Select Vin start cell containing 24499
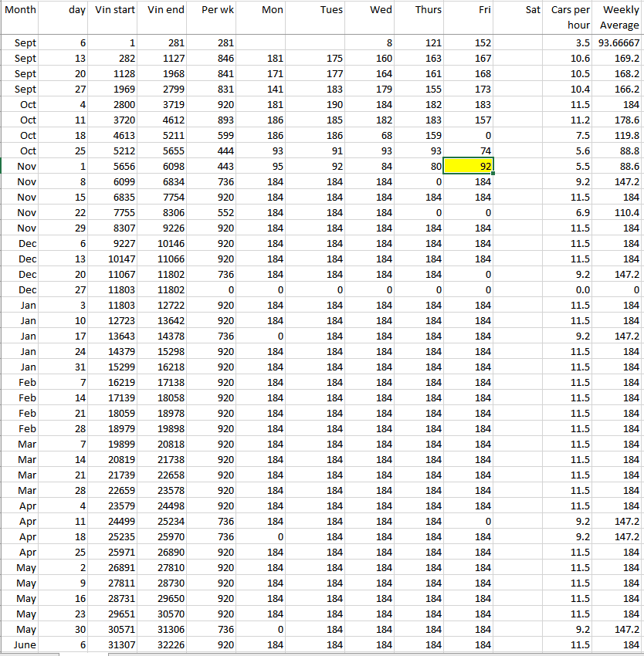 [114, 521]
